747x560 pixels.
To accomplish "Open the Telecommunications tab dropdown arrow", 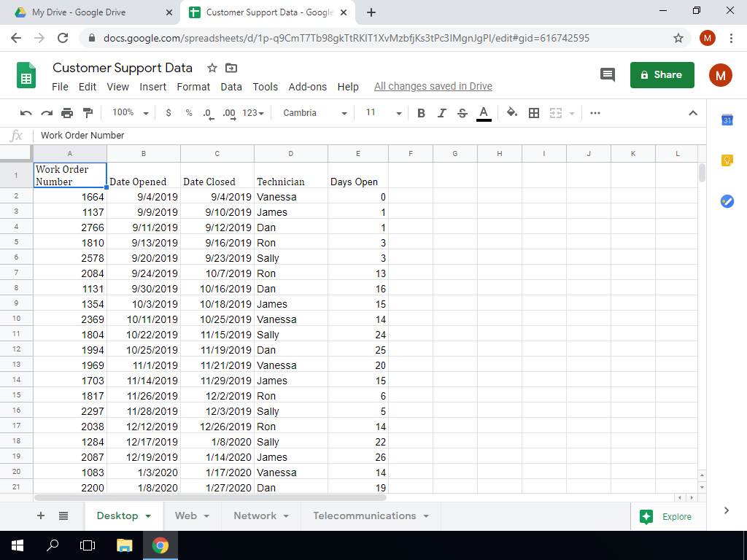I will coord(426,516).
